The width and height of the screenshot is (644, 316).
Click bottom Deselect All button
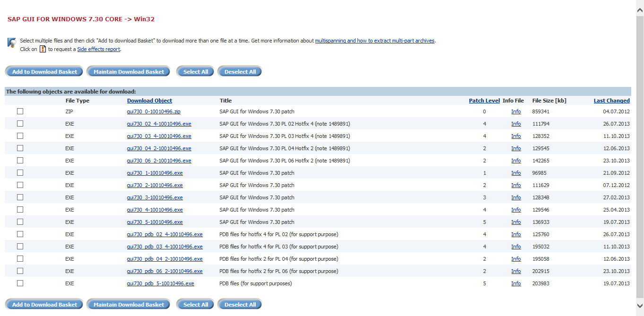[x=240, y=305]
